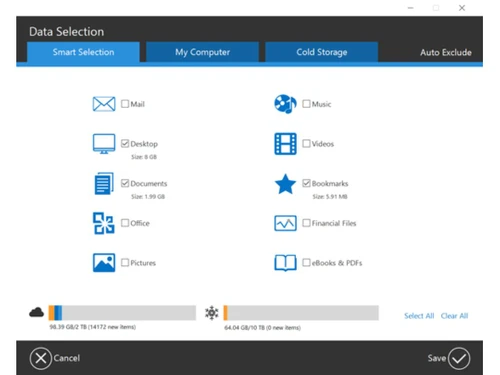This screenshot has width=500, height=375.
Task: Click the Desktop 'Size: 8 GB' text
Action: coord(144,157)
